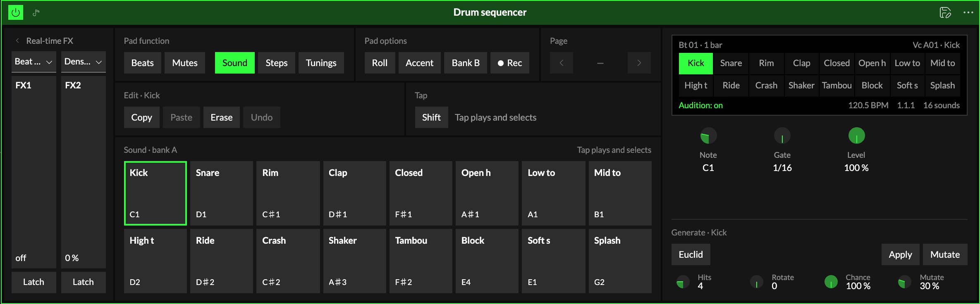This screenshot has width=980, height=304.
Task: Click the Audition: on status text
Action: [700, 105]
